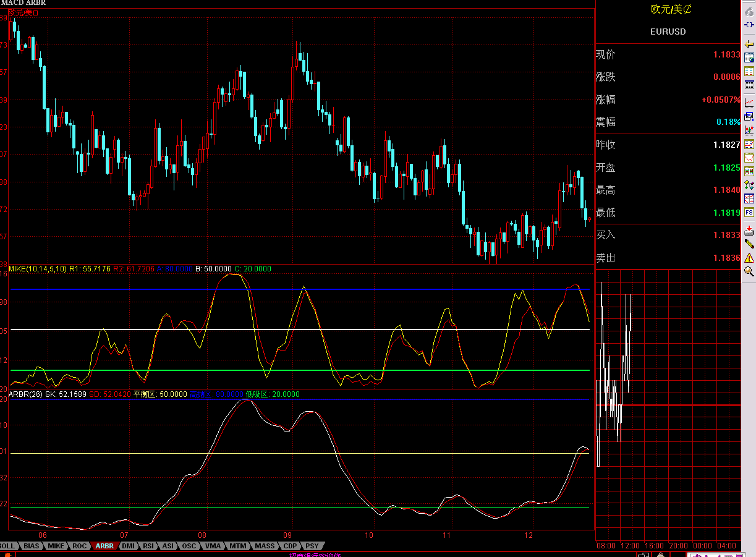The image size is (756, 557).
Task: Click the EURUSD symbol label
Action: click(668, 32)
